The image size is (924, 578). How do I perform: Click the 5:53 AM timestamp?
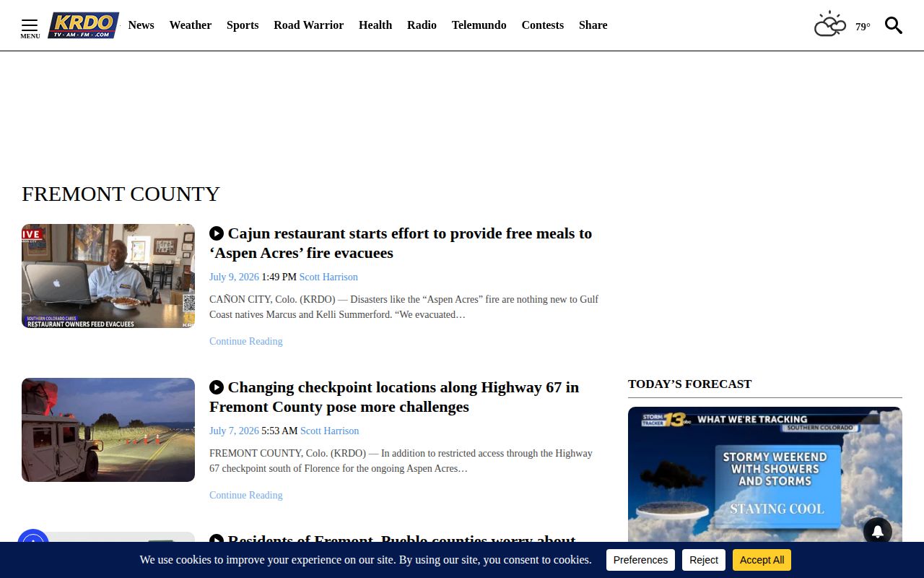279,431
